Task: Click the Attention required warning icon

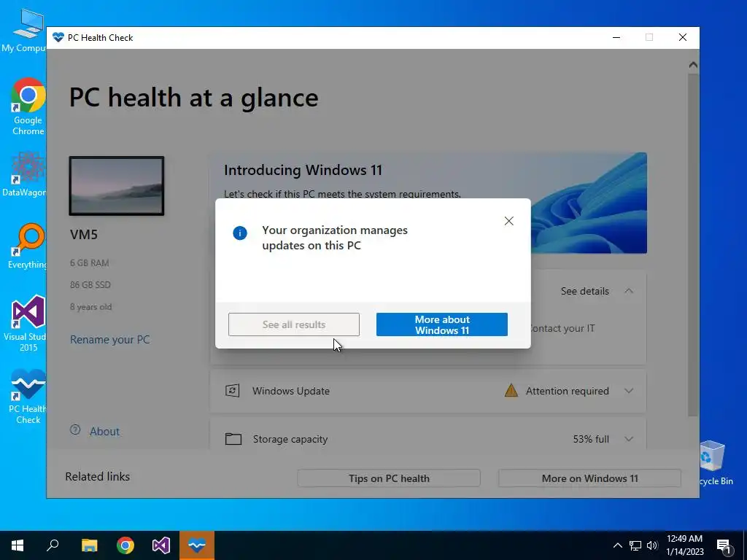Action: (511, 391)
